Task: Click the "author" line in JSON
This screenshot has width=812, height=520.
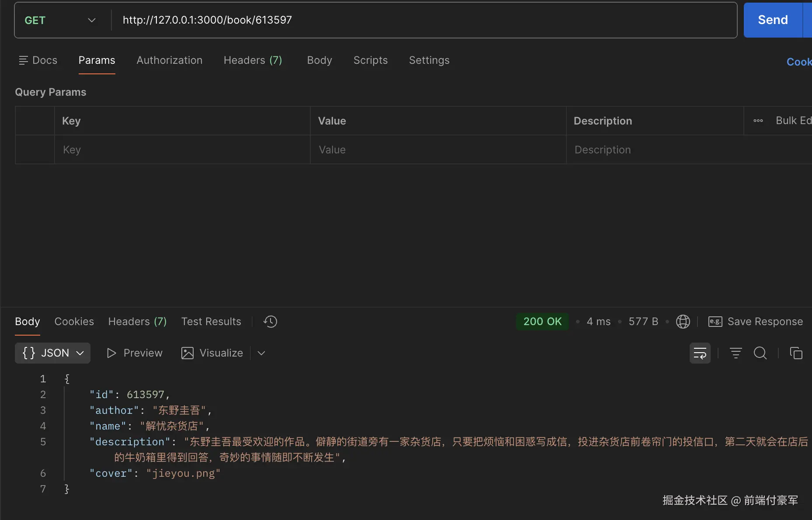Action: (x=151, y=410)
